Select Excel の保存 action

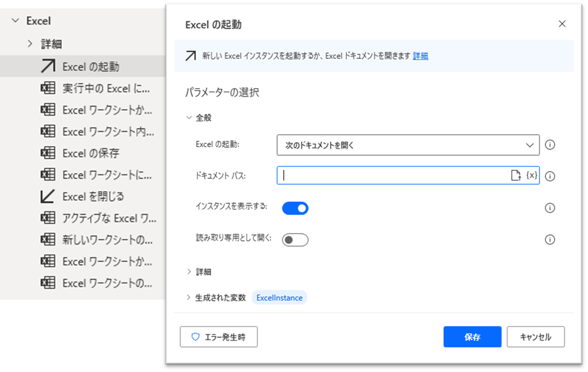tap(83, 153)
